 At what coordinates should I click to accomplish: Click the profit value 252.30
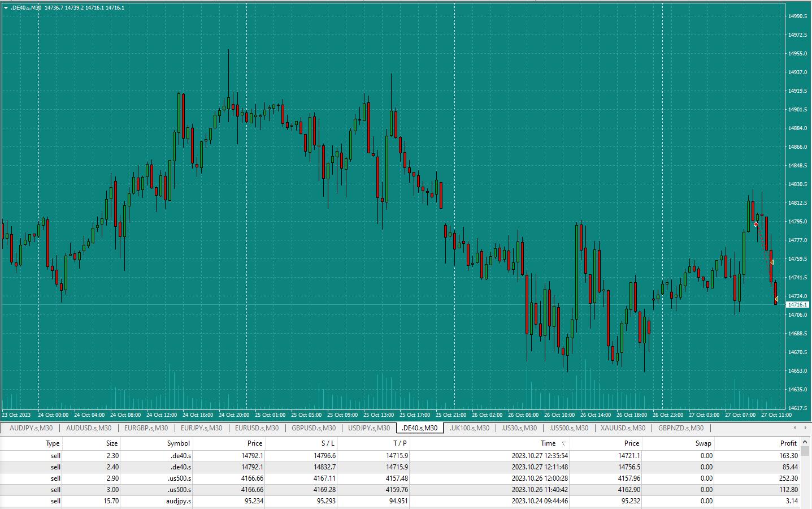[788, 478]
